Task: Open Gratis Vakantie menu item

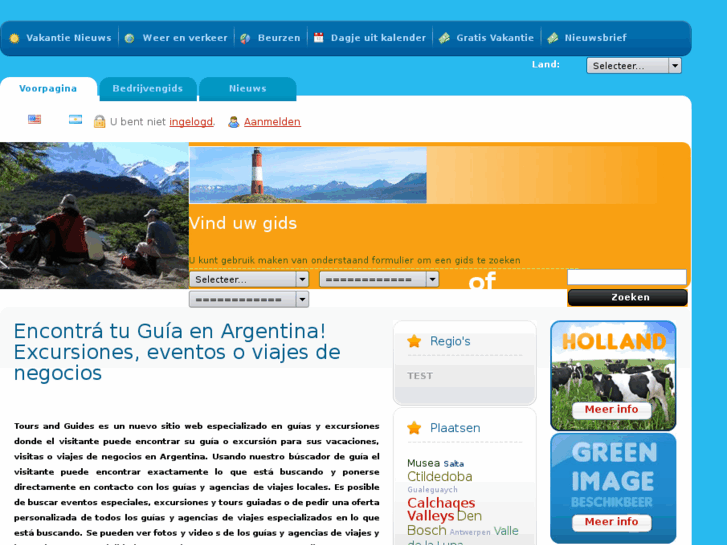Action: 495,38
